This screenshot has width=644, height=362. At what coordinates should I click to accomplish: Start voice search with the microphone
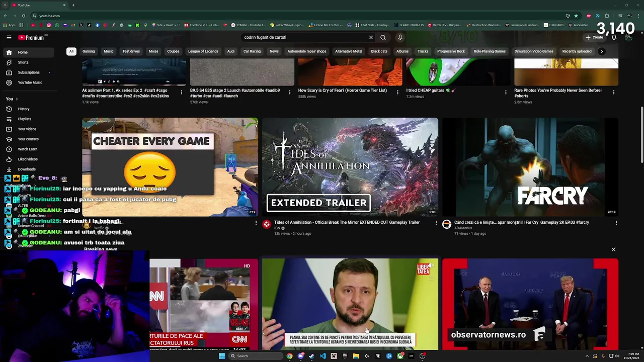pos(400,37)
